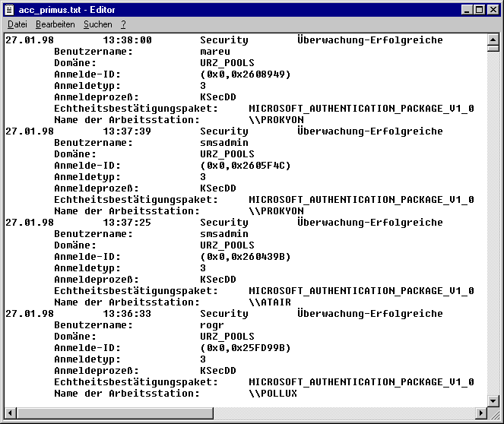Click the timestamp 13:36:33

pos(127,314)
